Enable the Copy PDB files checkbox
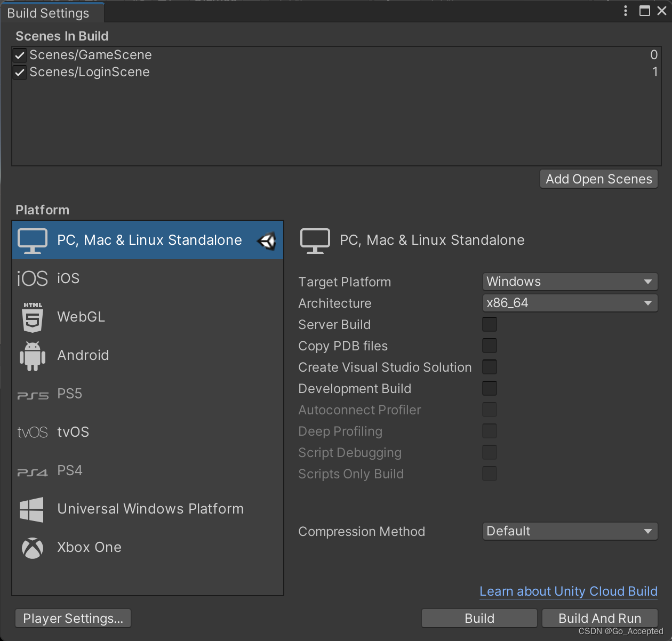 490,346
